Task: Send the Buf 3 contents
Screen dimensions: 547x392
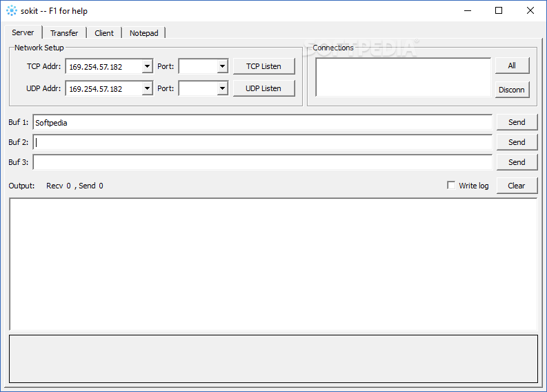Action: (517, 162)
